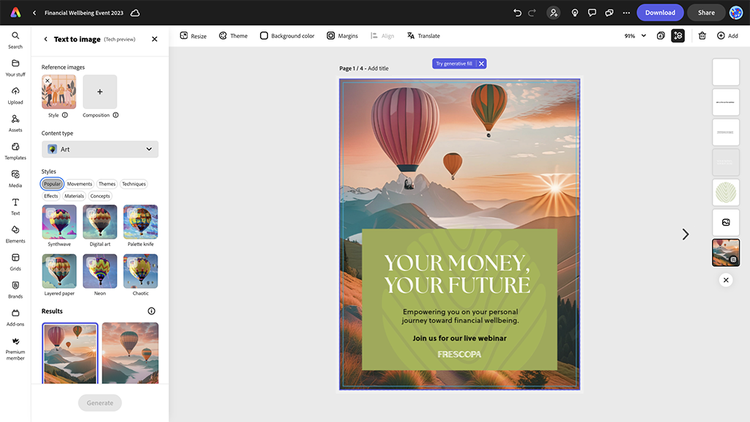
Task: Close the Text to image panel
Action: (154, 39)
